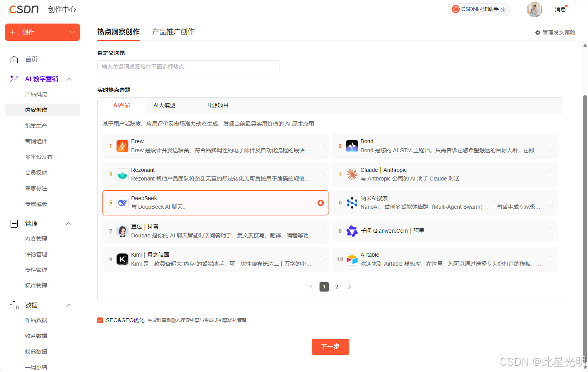This screenshot has width=588, height=372.
Task: Click the home icon beside 首页
Action: pos(14,59)
